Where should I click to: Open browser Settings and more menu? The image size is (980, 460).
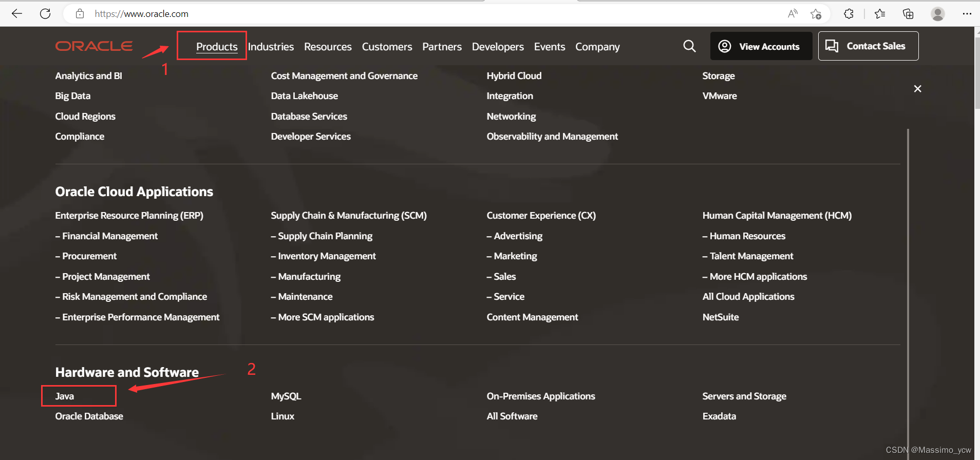[967, 14]
